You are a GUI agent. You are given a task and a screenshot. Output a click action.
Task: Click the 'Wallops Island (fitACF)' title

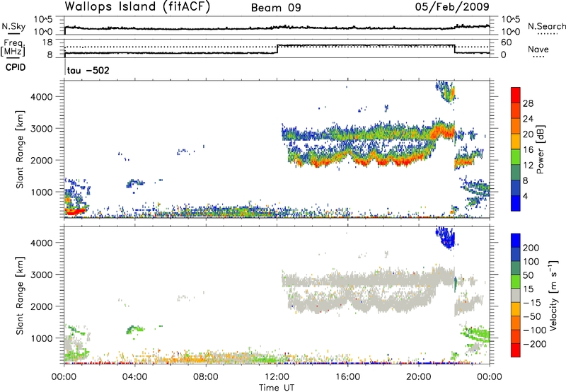tap(137, 7)
